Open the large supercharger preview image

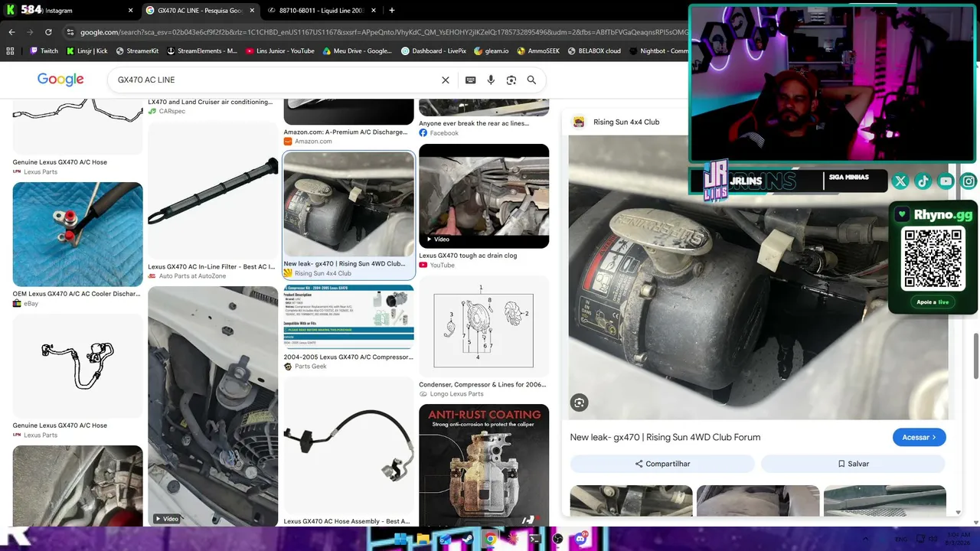tap(758, 278)
